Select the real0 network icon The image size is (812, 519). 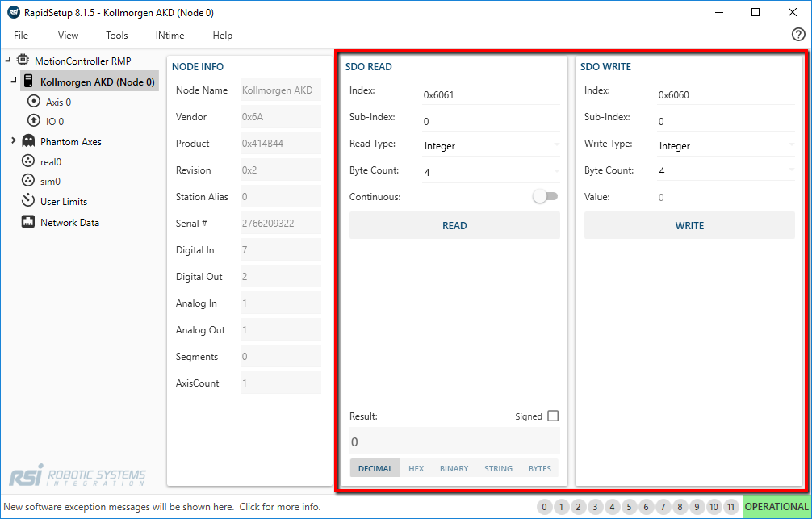coord(28,161)
